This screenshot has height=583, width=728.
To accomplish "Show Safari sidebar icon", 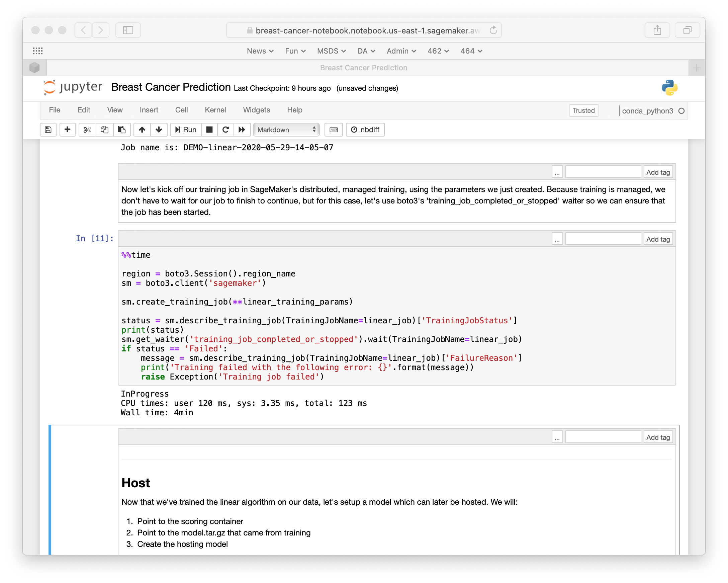I will pos(128,30).
